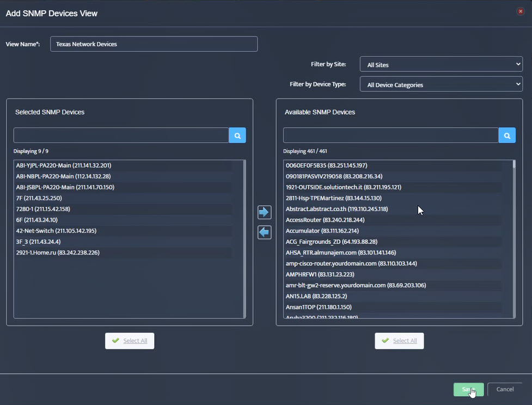Select 090181PASVIV219058 (83.208.216.34)
Screen dimensions: 532x405
click(x=393, y=176)
